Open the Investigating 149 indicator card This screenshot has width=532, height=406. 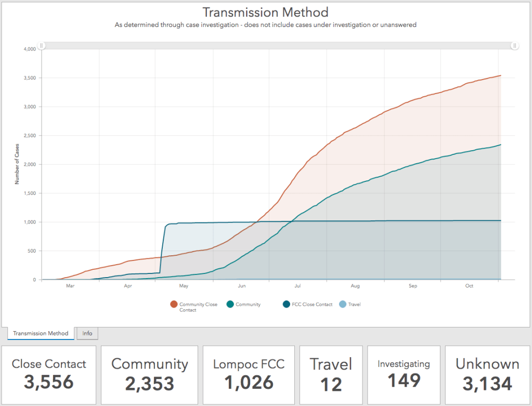tap(404, 375)
